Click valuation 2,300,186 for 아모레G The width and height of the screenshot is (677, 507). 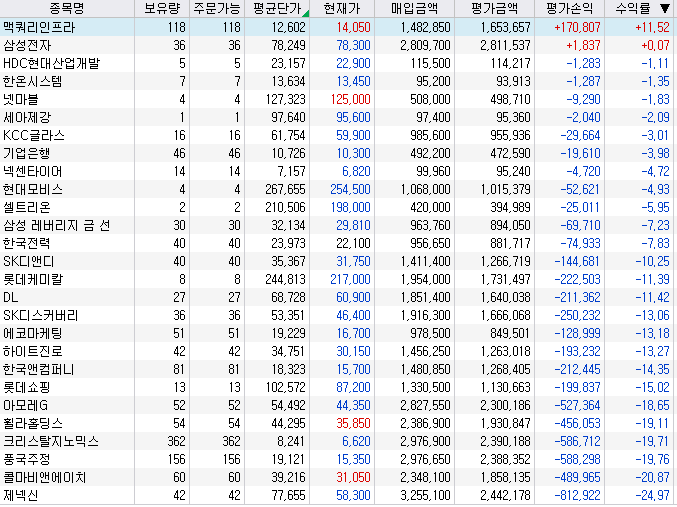click(x=505, y=406)
